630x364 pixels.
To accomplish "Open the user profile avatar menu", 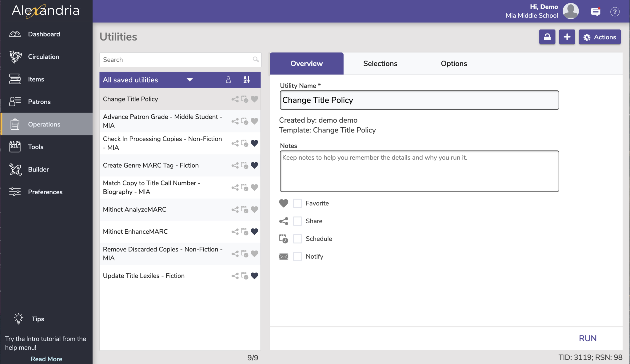I will pos(571,11).
